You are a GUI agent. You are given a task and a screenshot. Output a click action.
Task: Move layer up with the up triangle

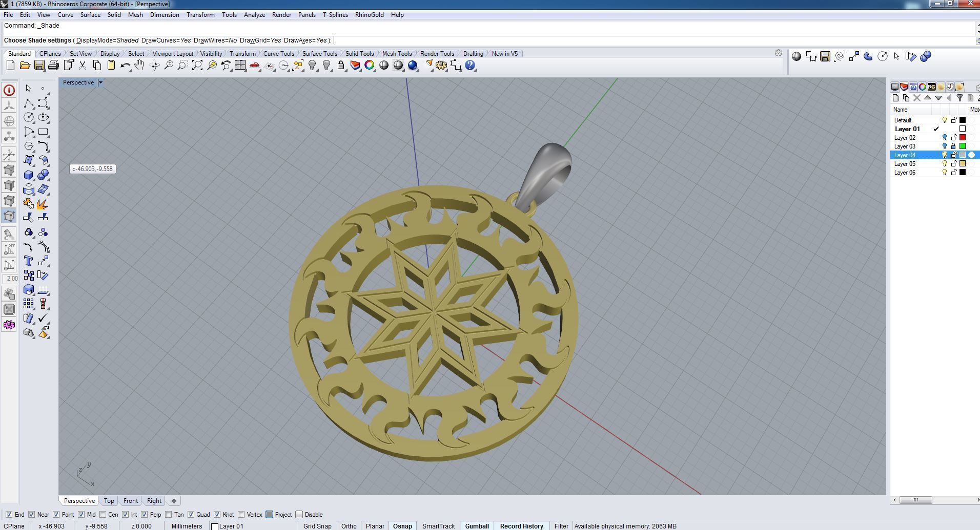point(928,98)
